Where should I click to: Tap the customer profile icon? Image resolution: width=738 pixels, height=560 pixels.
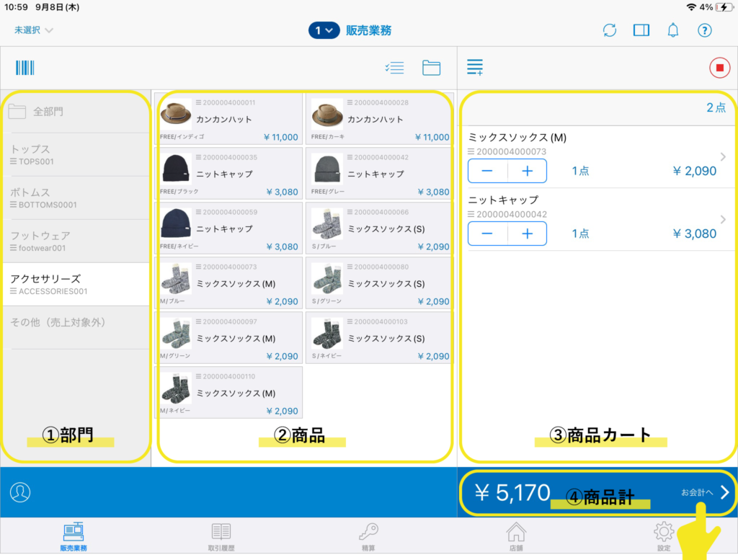20,492
